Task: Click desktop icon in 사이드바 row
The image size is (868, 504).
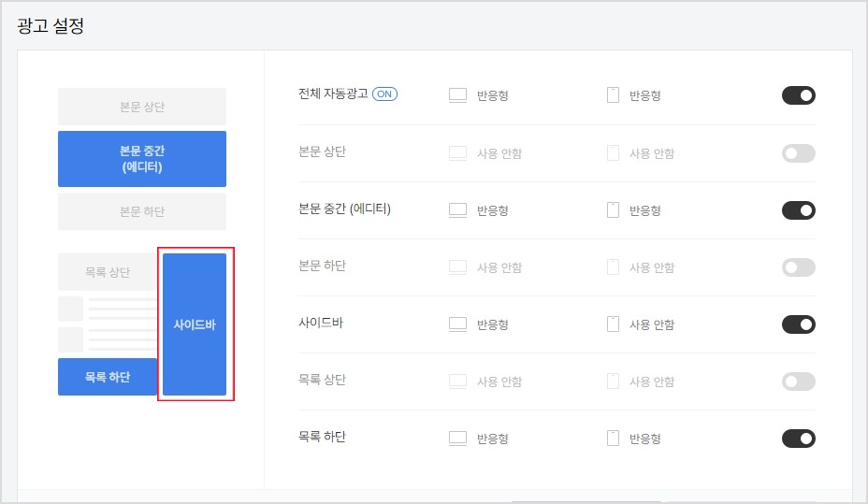Action: (457, 324)
